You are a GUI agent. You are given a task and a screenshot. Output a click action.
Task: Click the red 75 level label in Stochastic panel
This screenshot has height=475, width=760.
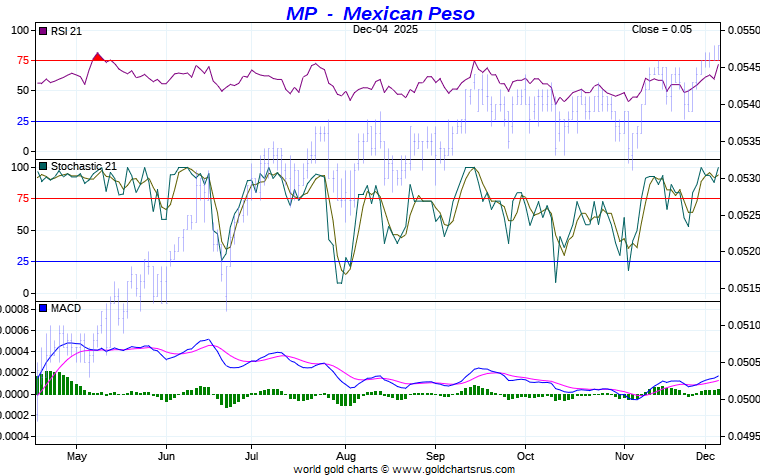pos(23,198)
